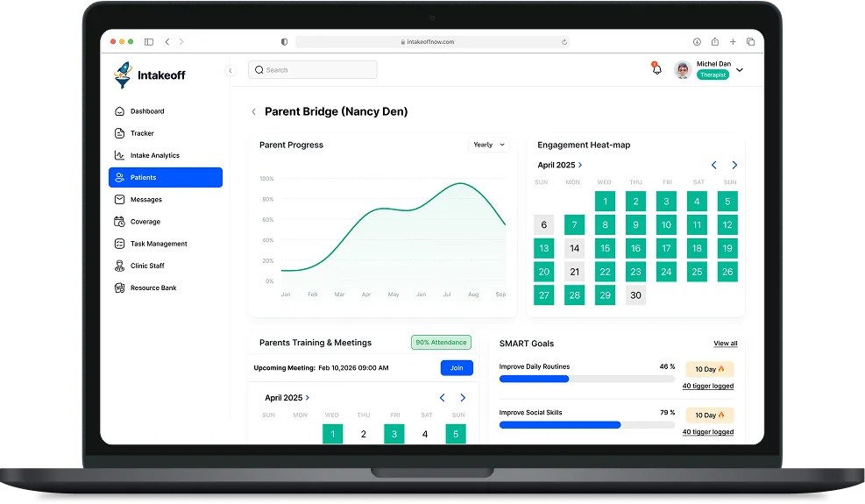Select the Patients sidebar item
This screenshot has height=504, width=865.
pyautogui.click(x=166, y=177)
